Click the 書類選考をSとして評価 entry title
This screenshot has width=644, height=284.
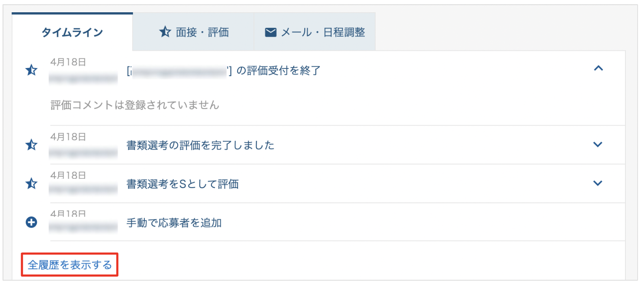(x=183, y=184)
